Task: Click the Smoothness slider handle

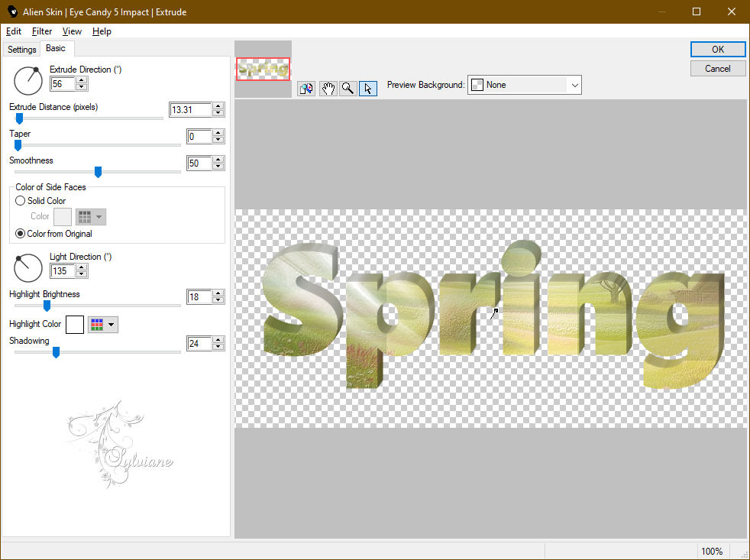Action: 98,172
